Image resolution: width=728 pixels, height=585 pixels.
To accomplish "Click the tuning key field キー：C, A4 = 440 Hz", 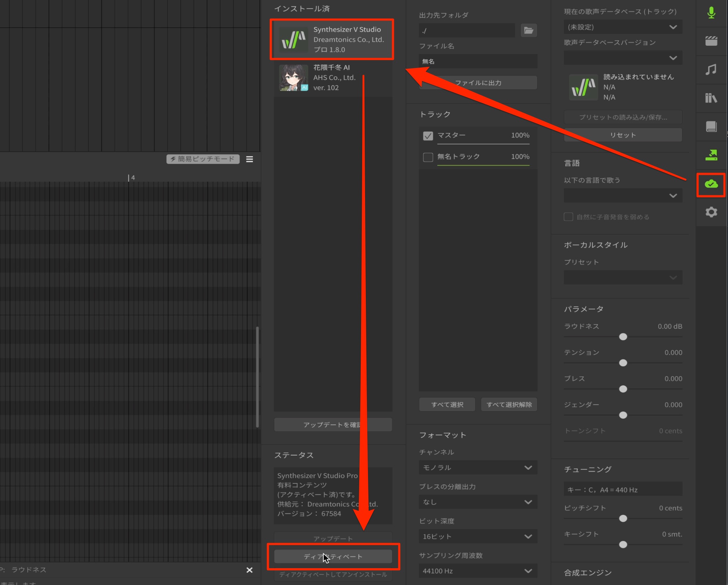I will point(623,490).
